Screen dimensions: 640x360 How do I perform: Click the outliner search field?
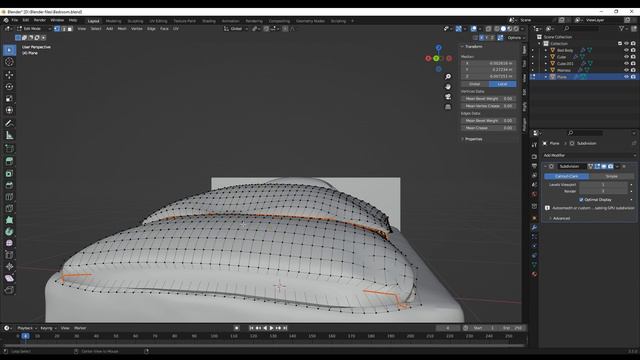(581, 28)
